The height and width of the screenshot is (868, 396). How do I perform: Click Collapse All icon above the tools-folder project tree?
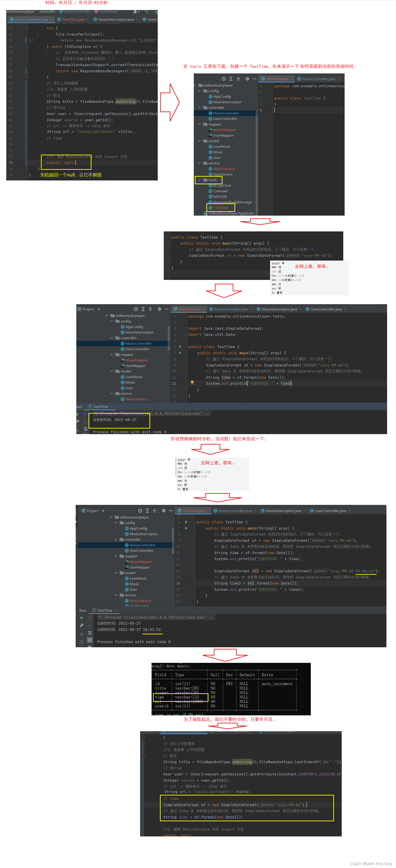click(x=238, y=79)
